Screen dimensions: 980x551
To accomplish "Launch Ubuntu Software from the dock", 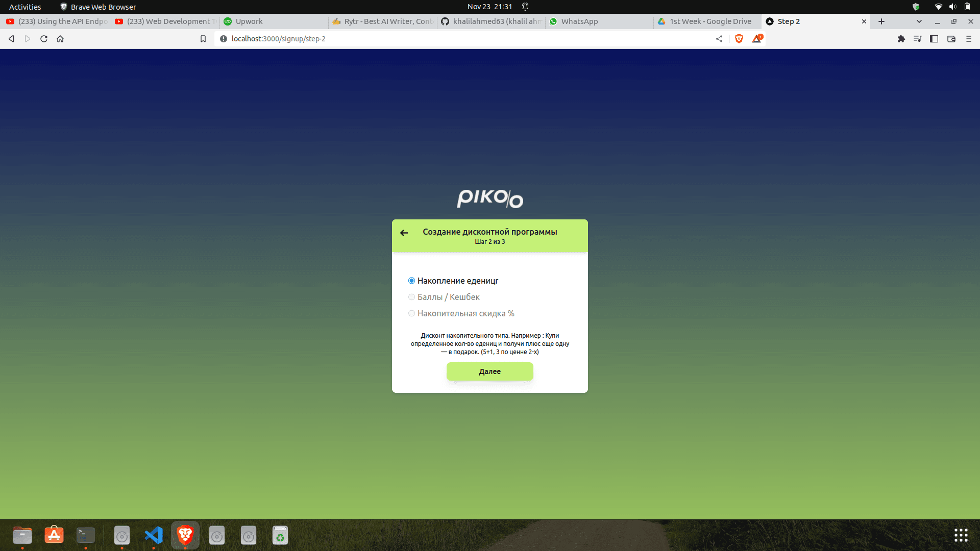I will click(54, 535).
